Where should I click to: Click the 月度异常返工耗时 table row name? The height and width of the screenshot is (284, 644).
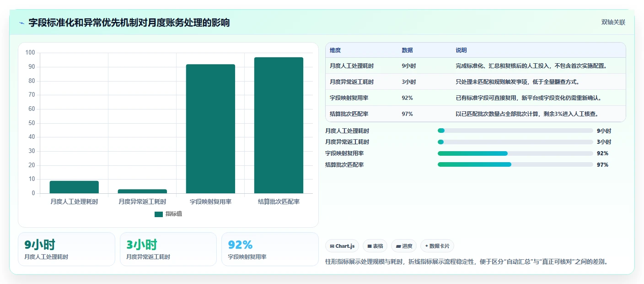click(x=352, y=82)
